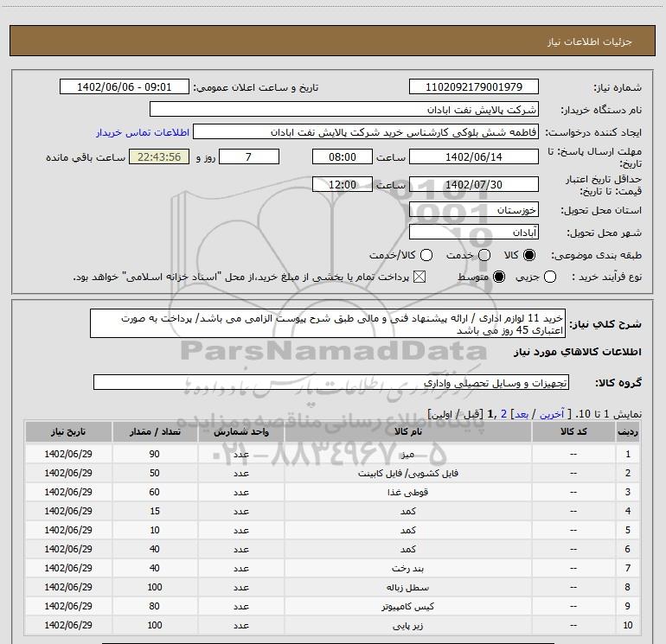This screenshot has height=644, width=666.
Task: Click the province field خوزستان
Action: pyautogui.click(x=474, y=209)
